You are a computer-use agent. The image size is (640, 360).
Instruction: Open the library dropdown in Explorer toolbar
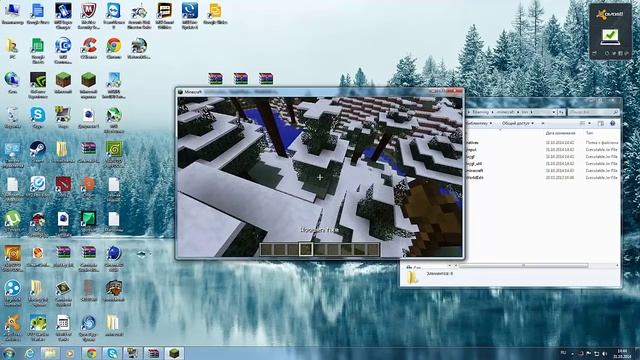[479, 123]
